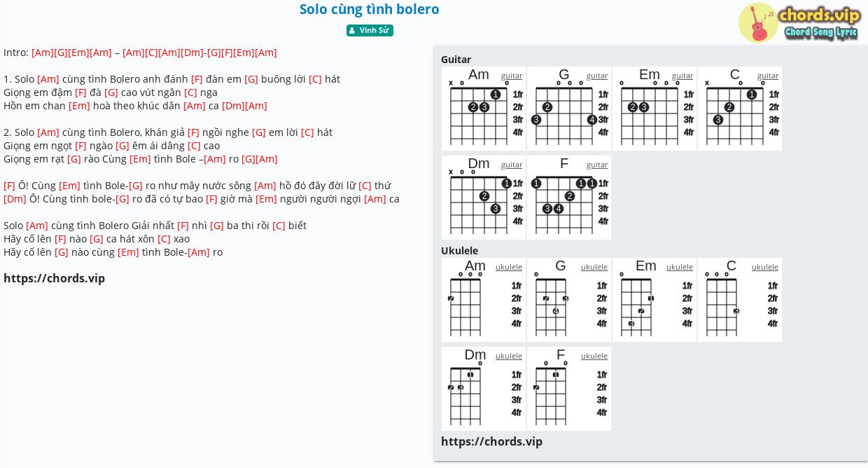Open the Am ukulele chord diagram
Image resolution: width=868 pixels, height=468 pixels.
pyautogui.click(x=484, y=300)
